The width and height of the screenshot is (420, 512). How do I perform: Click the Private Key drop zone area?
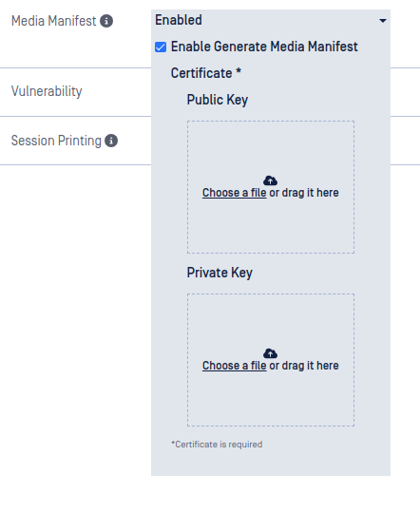pos(271,360)
